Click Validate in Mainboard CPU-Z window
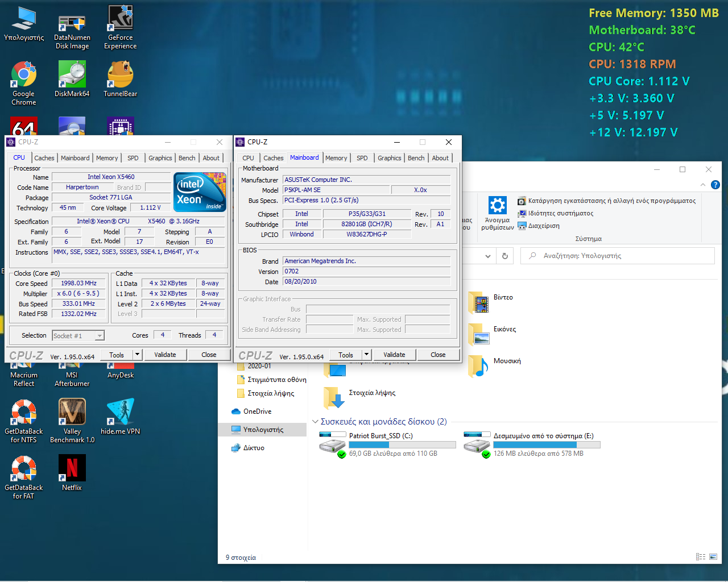Image resolution: width=728 pixels, height=582 pixels. click(394, 355)
